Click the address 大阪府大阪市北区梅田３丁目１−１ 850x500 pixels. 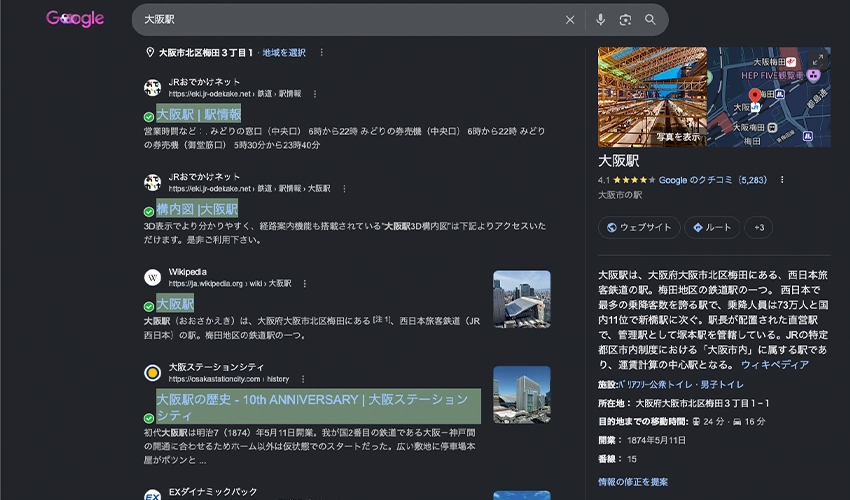point(702,403)
